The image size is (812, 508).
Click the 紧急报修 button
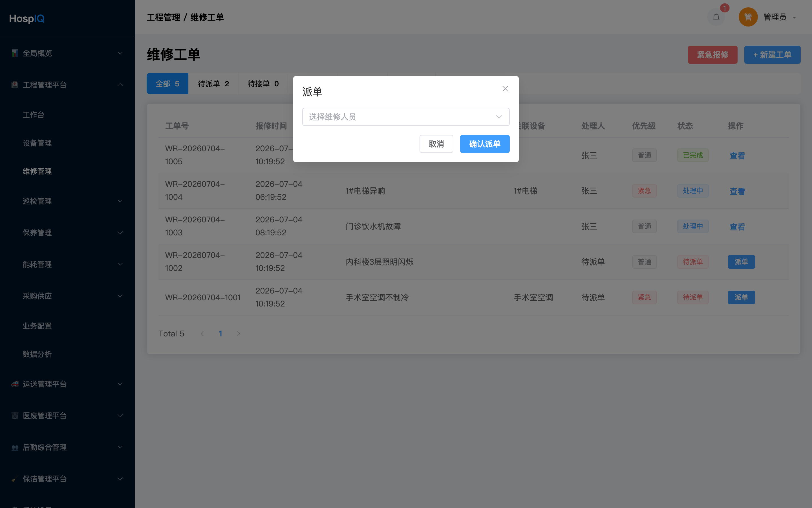click(x=712, y=55)
